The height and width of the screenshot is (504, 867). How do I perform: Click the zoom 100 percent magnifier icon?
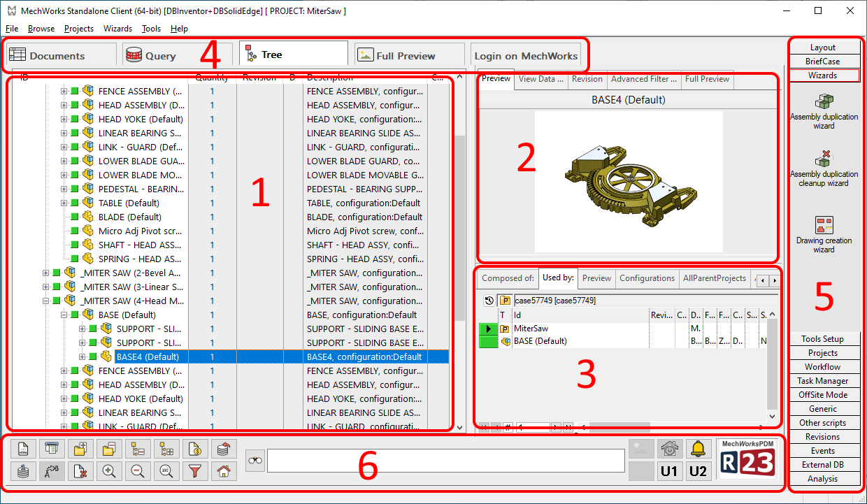point(167,471)
